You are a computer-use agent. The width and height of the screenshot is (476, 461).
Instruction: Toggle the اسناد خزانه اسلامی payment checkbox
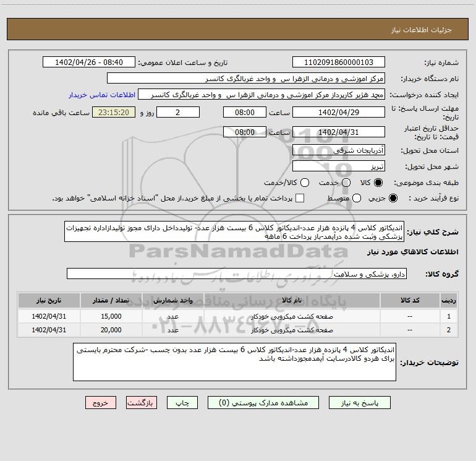tap(300, 198)
